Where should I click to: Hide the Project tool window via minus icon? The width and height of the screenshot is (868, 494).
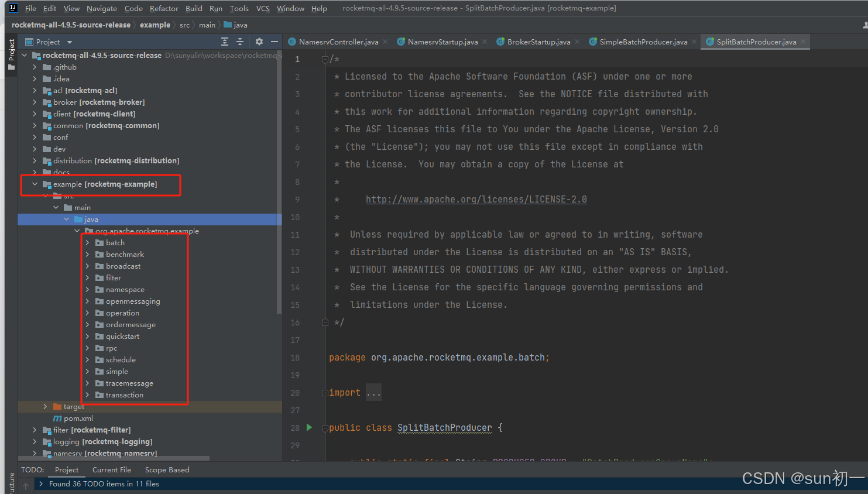274,42
